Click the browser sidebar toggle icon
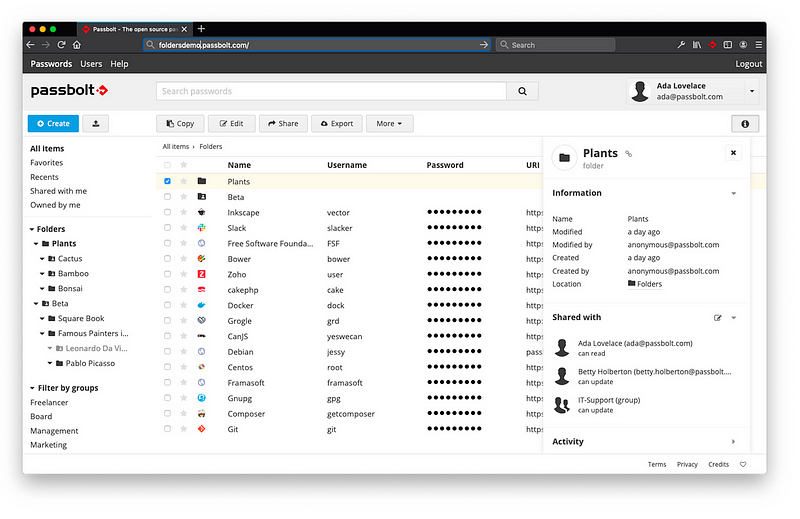 click(728, 45)
